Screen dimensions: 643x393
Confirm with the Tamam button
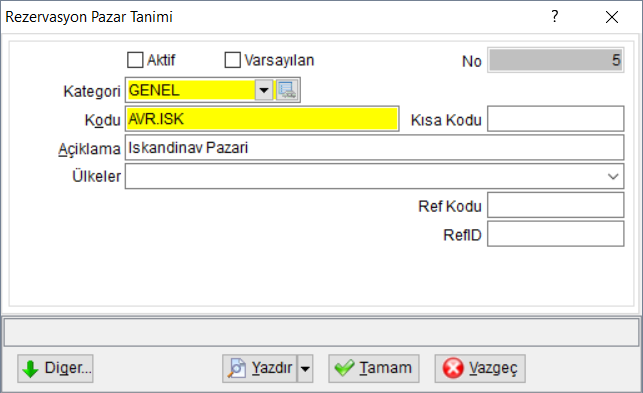pos(374,368)
